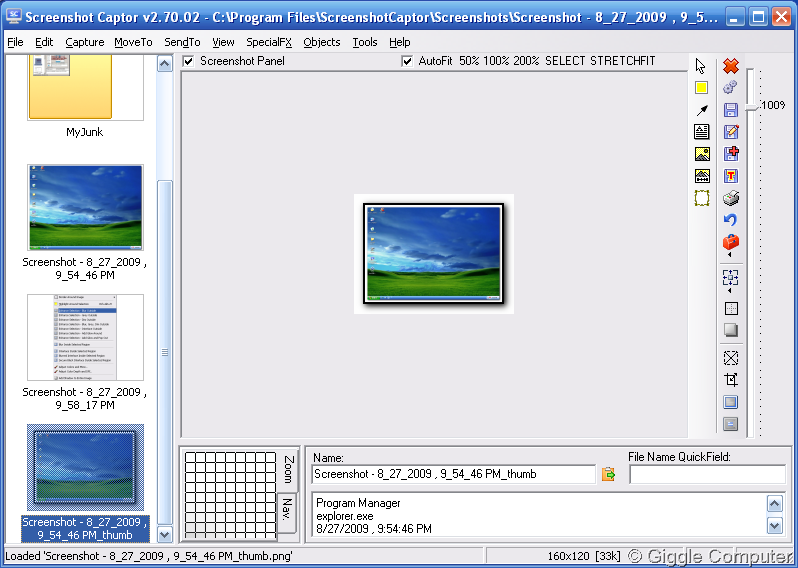This screenshot has width=798, height=568.
Task: Click the red X delete icon
Action: click(731, 66)
